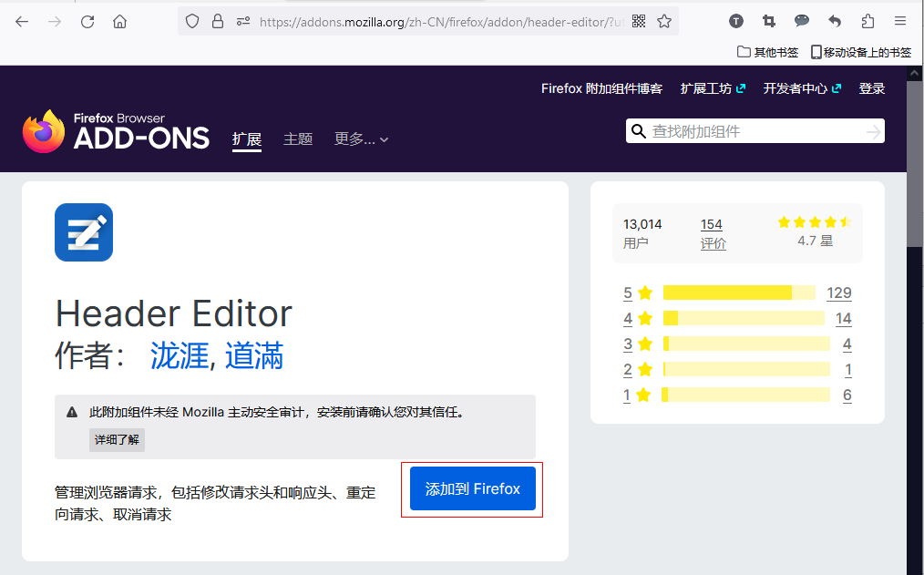Viewport: 924px width, 575px height.
Task: Click the 5-star rating bar
Action: tap(739, 293)
